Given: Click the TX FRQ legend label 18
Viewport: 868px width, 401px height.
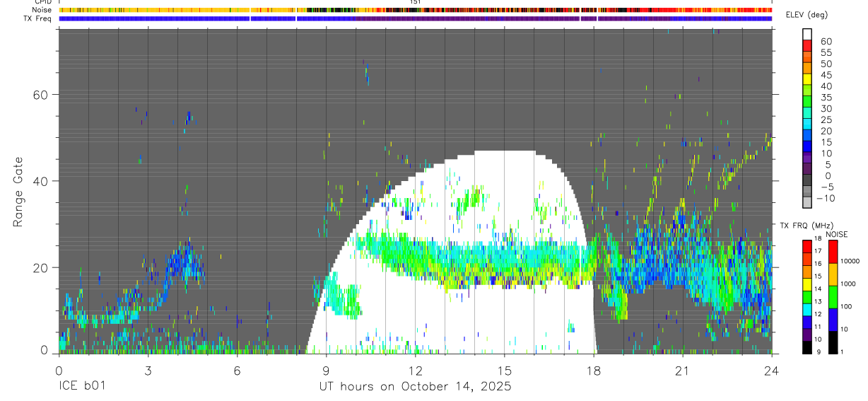Looking at the screenshot, I should (817, 239).
